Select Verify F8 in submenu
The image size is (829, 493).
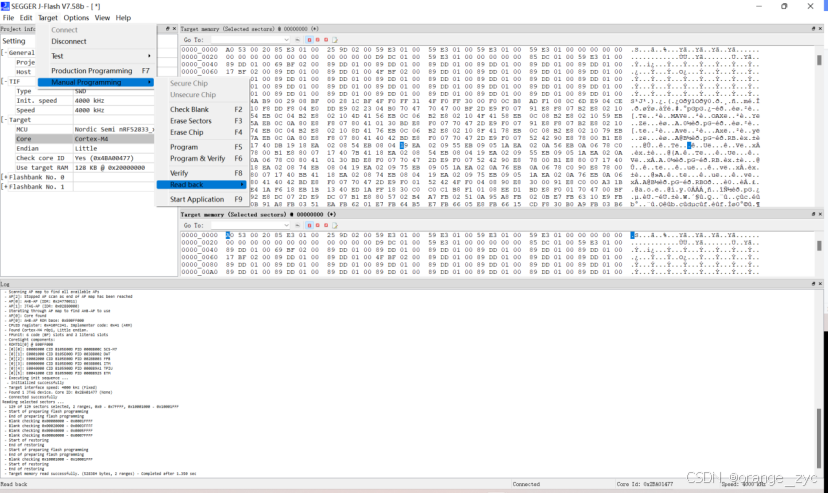[201, 173]
